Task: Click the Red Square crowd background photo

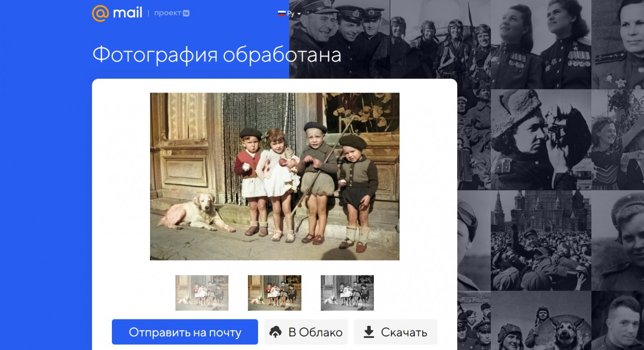Action: coord(540,240)
